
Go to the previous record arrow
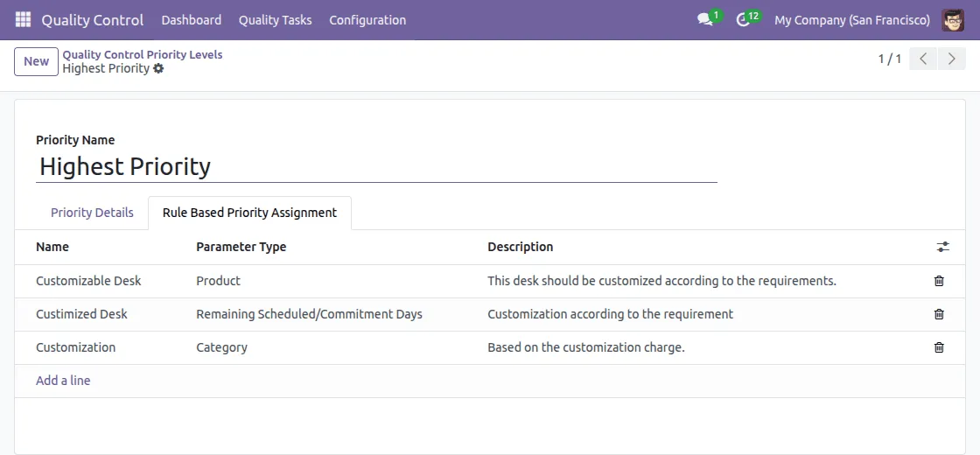[923, 59]
